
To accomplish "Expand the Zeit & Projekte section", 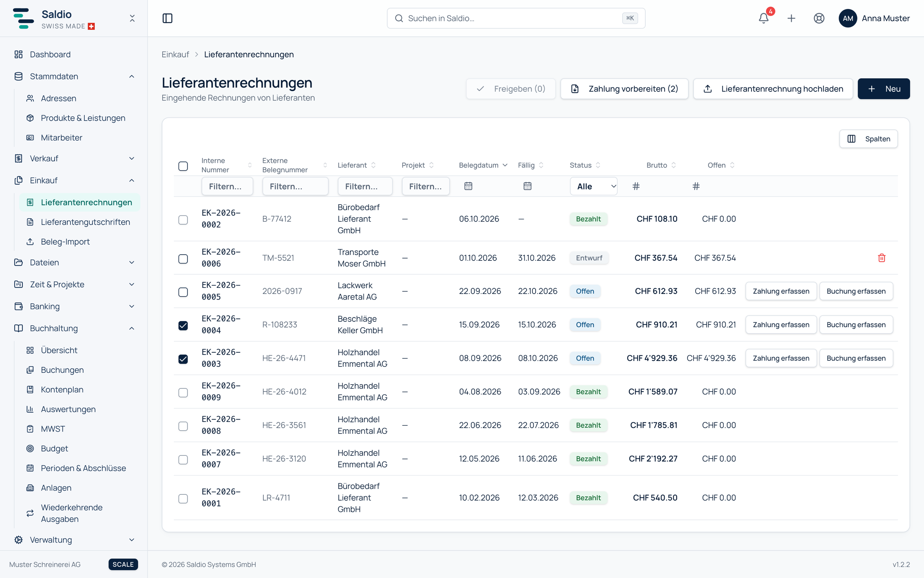I will 74,284.
